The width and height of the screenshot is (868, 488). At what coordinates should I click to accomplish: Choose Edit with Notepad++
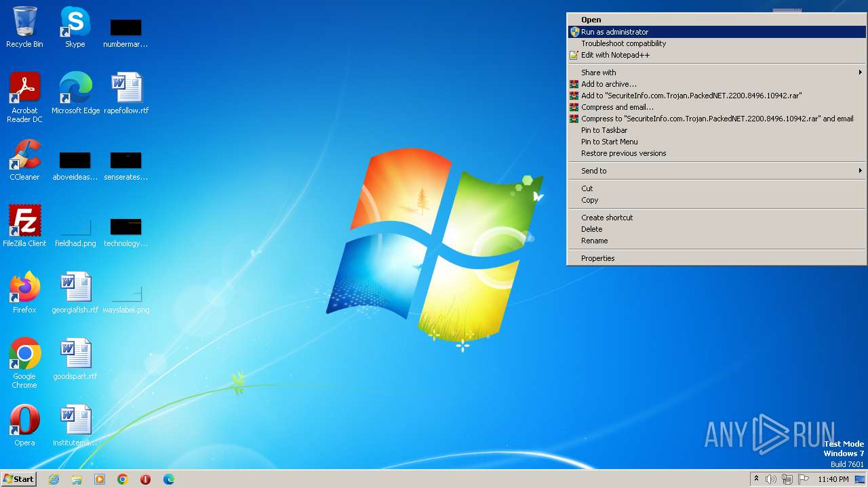point(716,55)
